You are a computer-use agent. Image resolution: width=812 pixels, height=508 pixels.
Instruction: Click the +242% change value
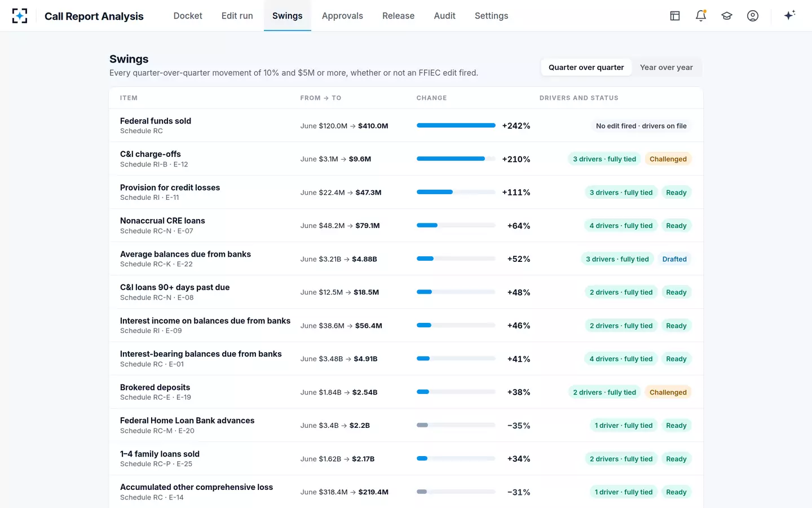point(516,126)
